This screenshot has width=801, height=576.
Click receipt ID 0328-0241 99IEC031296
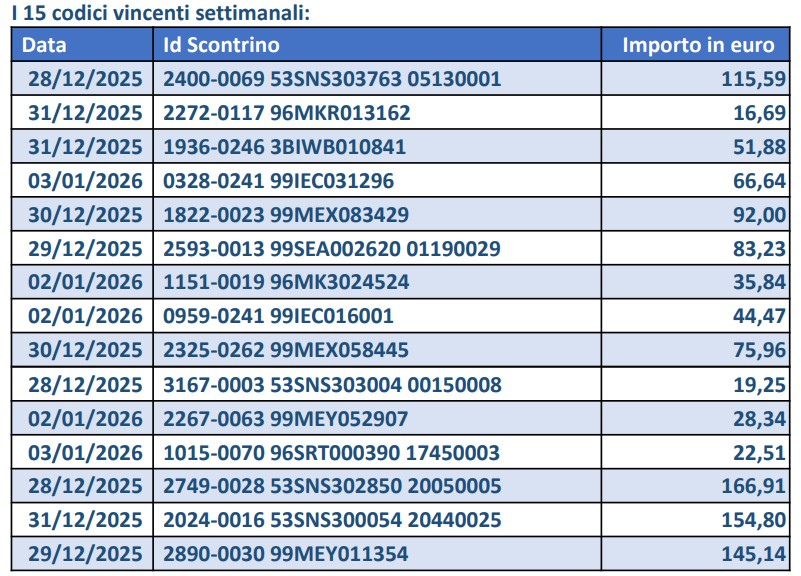click(279, 181)
